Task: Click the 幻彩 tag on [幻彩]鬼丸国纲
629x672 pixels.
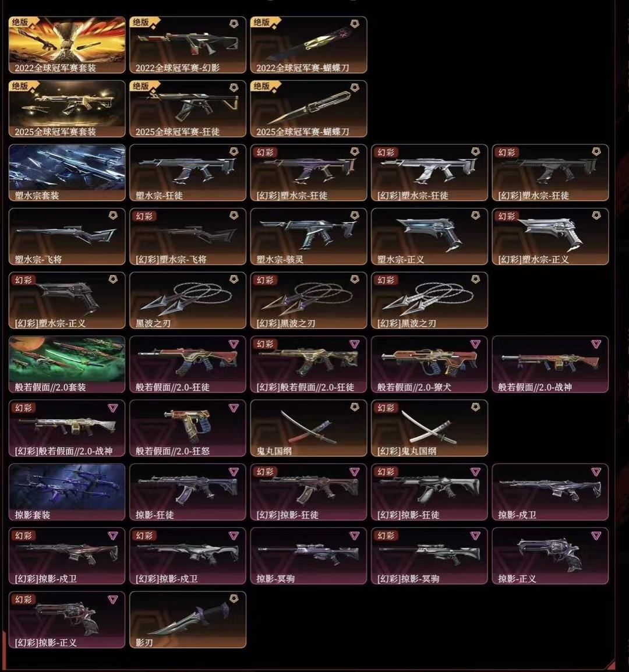Action: (386, 408)
